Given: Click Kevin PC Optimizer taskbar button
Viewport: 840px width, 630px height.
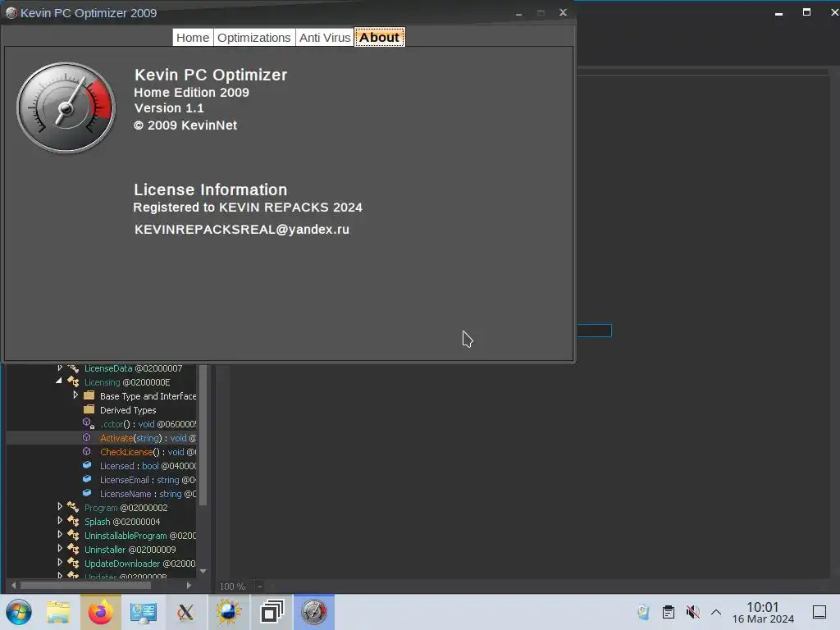Looking at the screenshot, I should pos(314,612).
